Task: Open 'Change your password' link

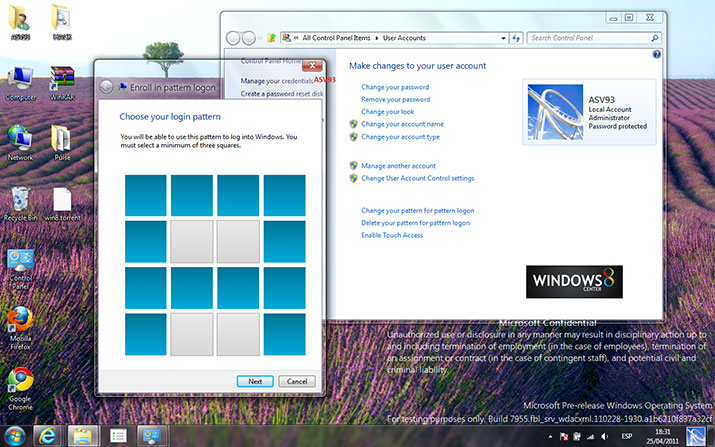Action: point(395,88)
